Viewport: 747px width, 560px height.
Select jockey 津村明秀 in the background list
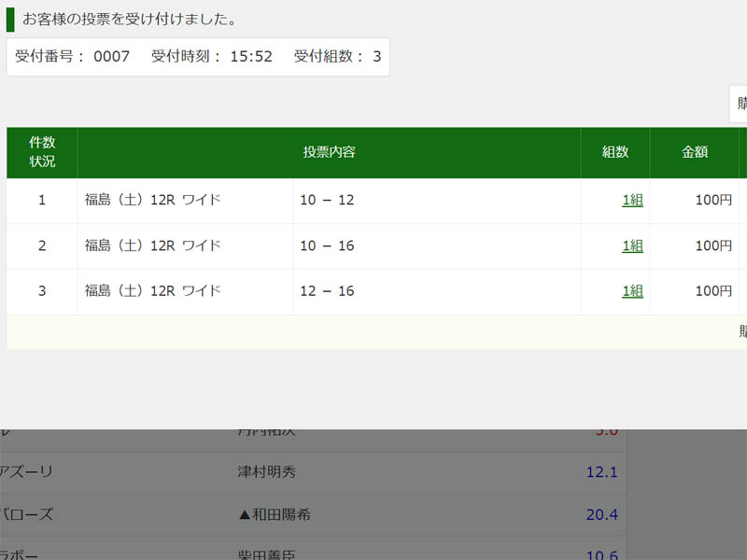(x=266, y=472)
